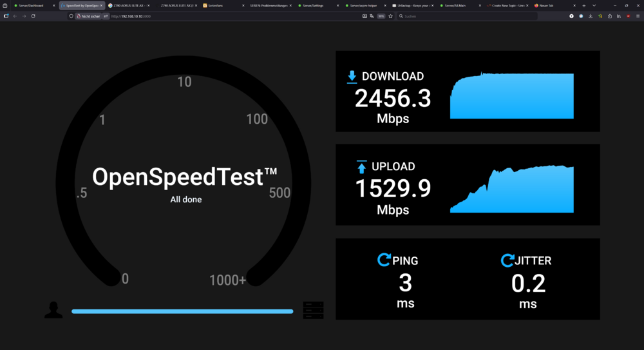
Task: Click the 100 gauge label
Action: pyautogui.click(x=257, y=119)
